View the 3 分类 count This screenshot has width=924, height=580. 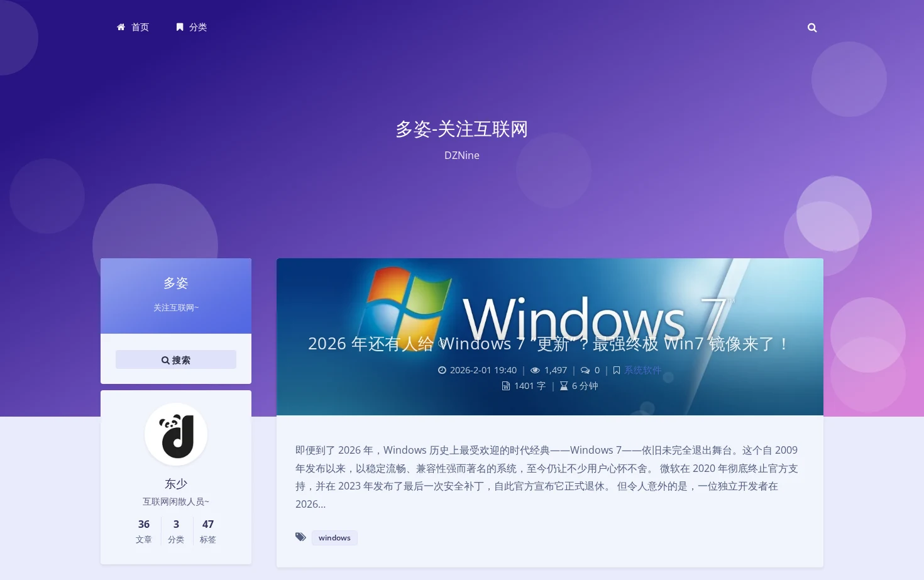pos(176,531)
